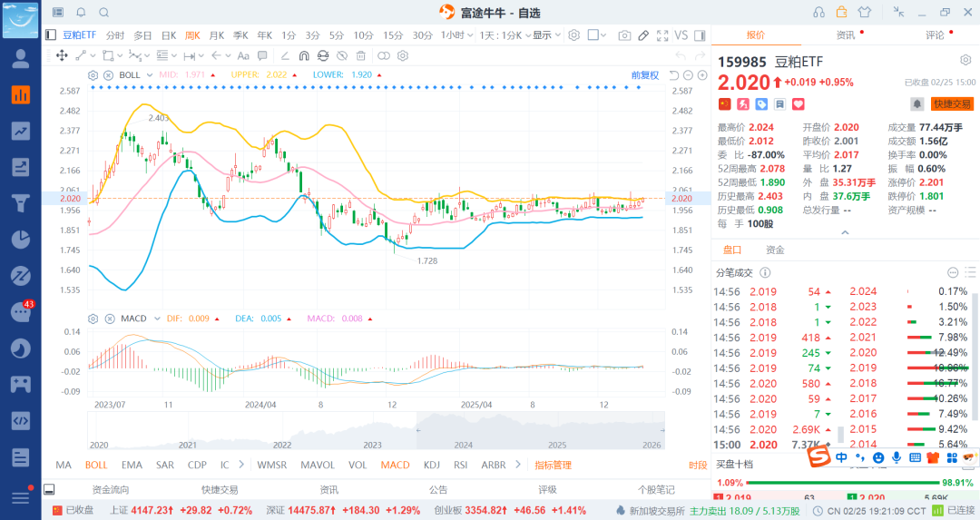The height and width of the screenshot is (520, 980).
Task: Select the text Aa annotation tool
Action: coord(243,55)
